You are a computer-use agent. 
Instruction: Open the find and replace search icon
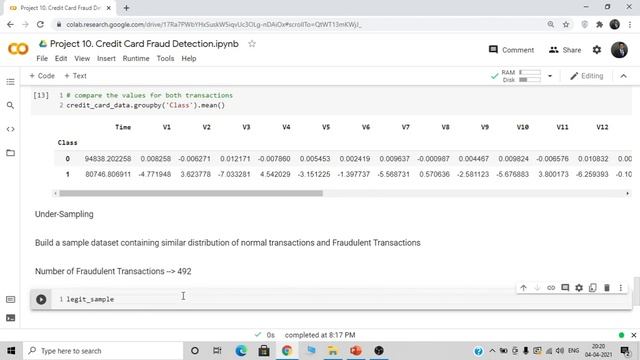tap(11, 105)
